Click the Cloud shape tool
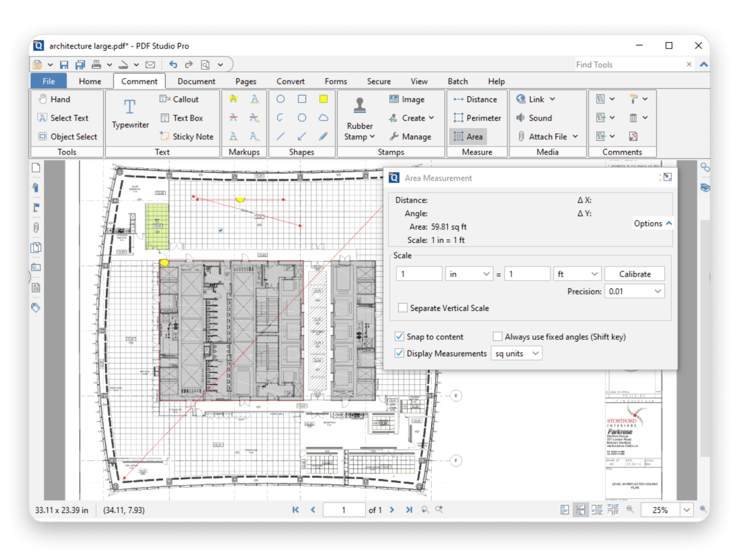739x560 pixels. pyautogui.click(x=323, y=118)
